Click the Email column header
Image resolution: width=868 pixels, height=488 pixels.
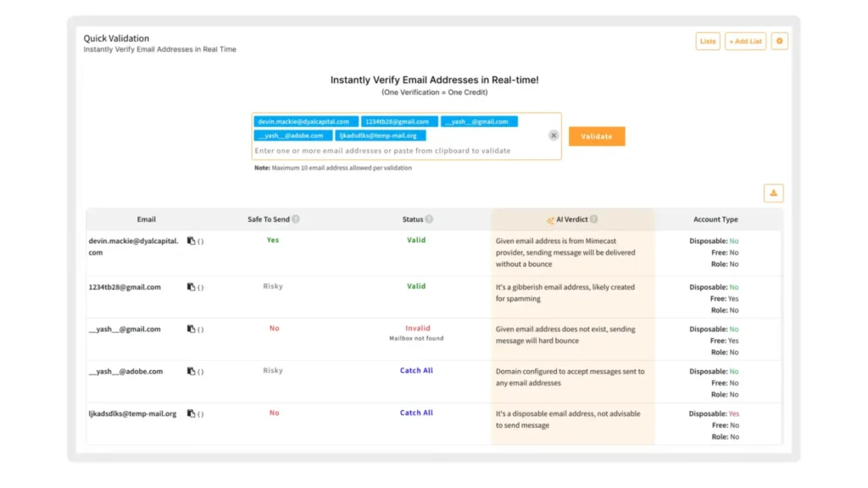pyautogui.click(x=146, y=219)
